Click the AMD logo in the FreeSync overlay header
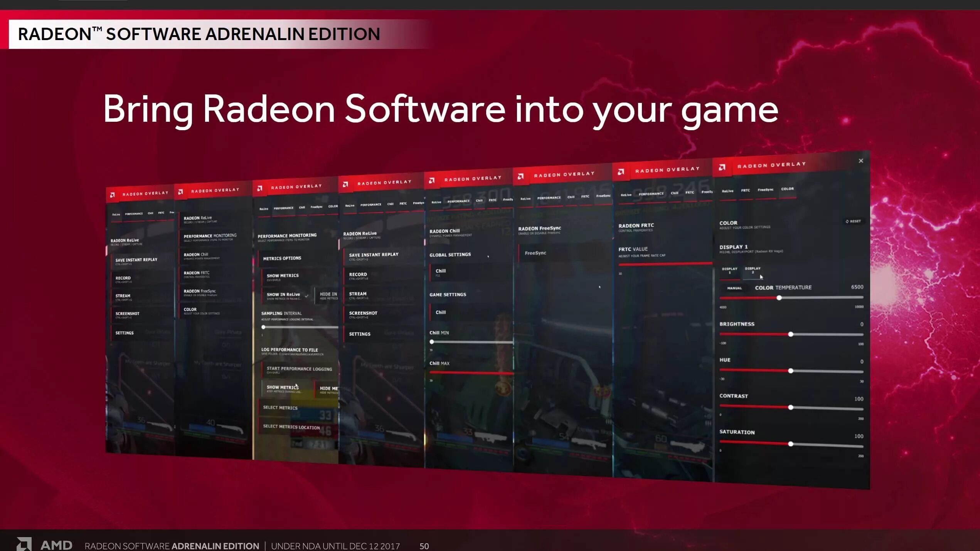This screenshot has height=551, width=980. pyautogui.click(x=521, y=176)
